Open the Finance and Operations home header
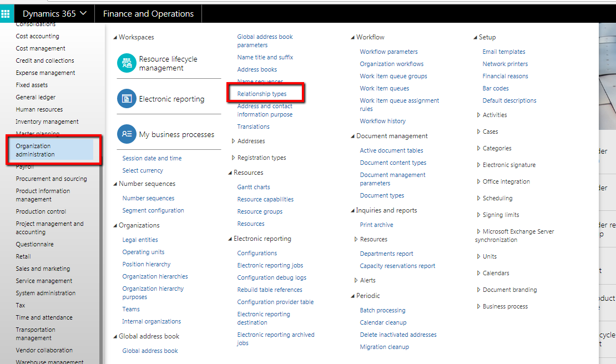The height and width of the screenshot is (364, 616). coord(148,13)
